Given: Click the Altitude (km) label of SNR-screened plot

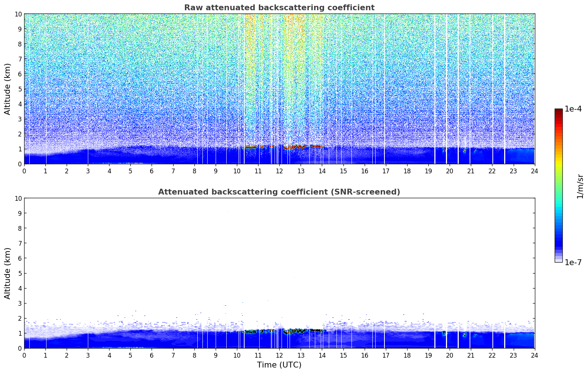Looking at the screenshot, I should click(x=8, y=273).
